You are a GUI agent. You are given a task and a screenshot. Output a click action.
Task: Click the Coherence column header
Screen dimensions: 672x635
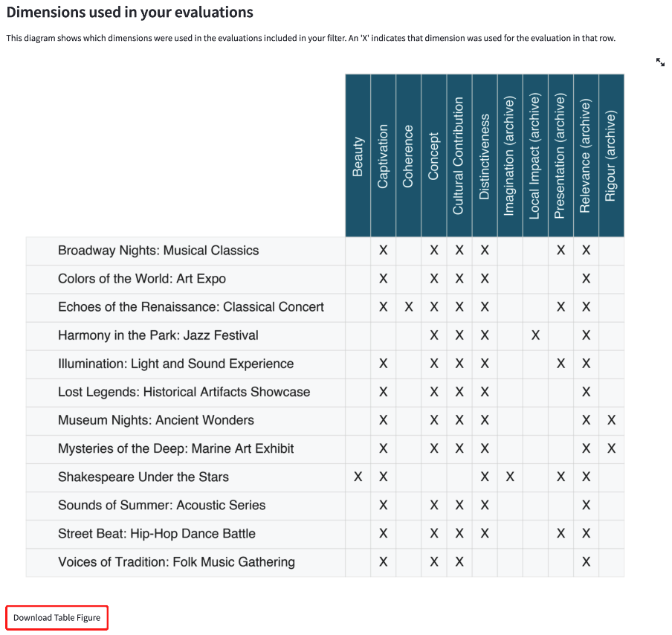pos(408,156)
